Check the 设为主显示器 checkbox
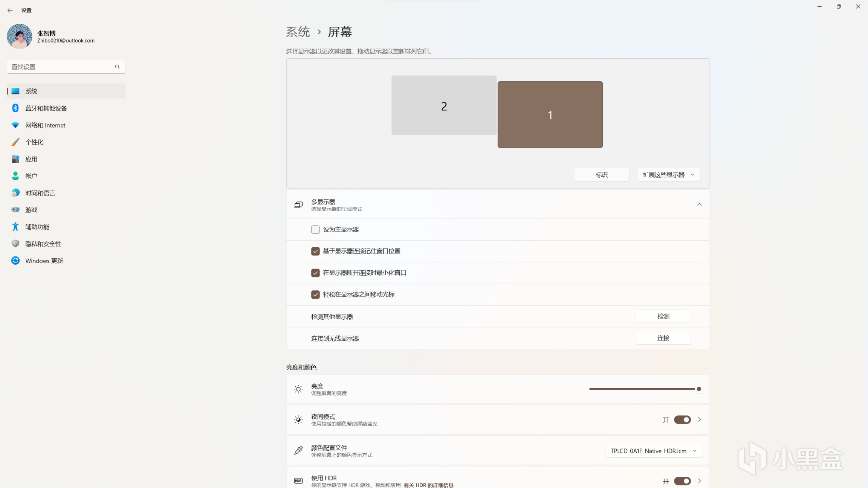Image resolution: width=868 pixels, height=488 pixels. point(315,229)
